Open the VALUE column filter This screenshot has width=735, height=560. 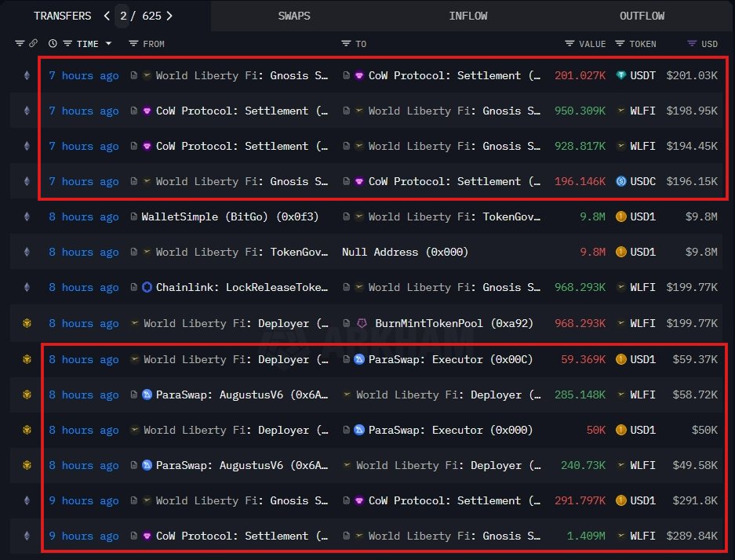(x=569, y=44)
